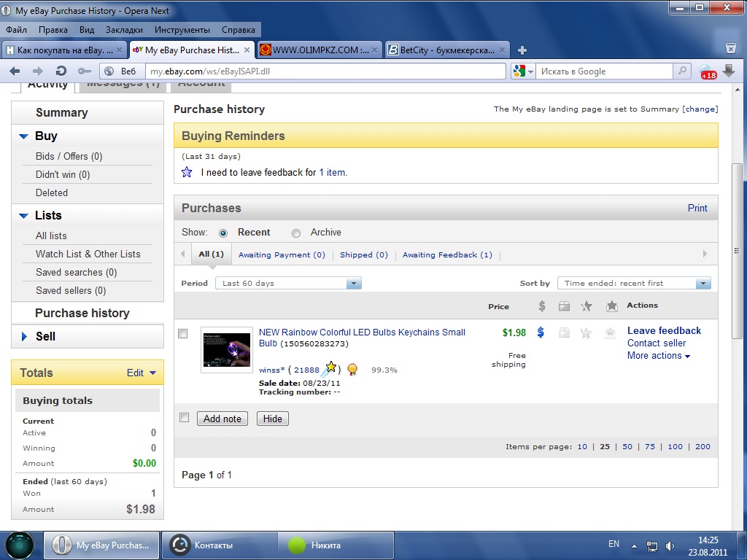Set items per page to 50
The width and height of the screenshot is (747, 560).
coord(627,447)
